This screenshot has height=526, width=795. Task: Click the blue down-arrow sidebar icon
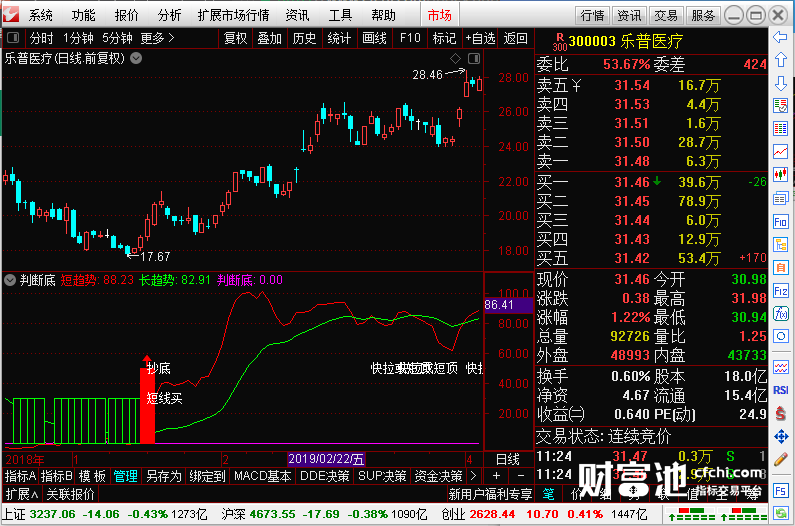point(780,83)
